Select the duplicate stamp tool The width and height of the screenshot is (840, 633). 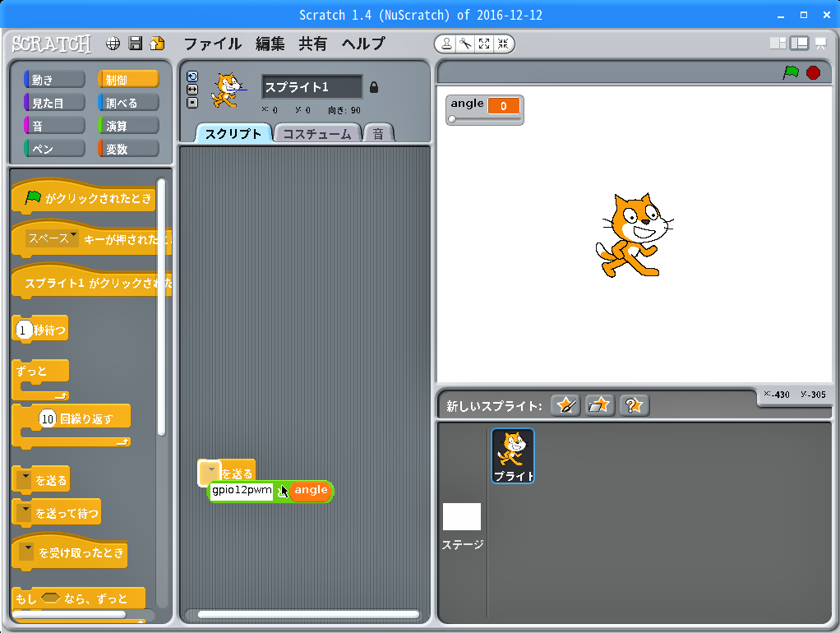click(446, 44)
